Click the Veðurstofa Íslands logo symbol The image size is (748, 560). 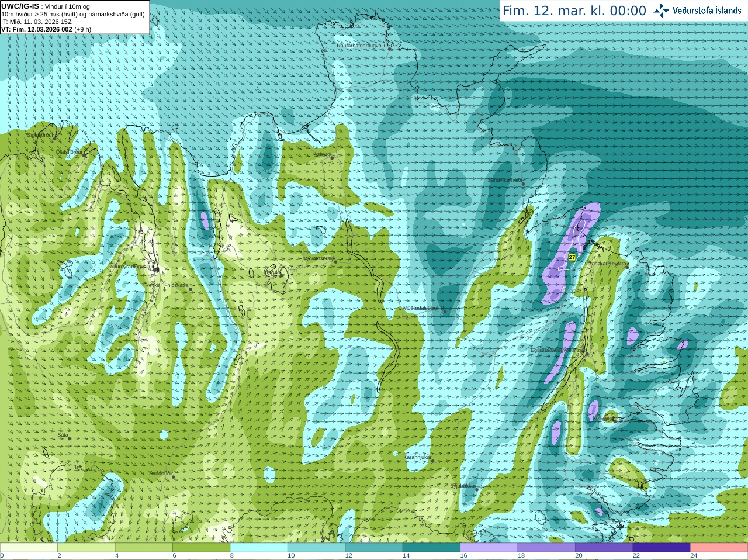[x=661, y=11]
